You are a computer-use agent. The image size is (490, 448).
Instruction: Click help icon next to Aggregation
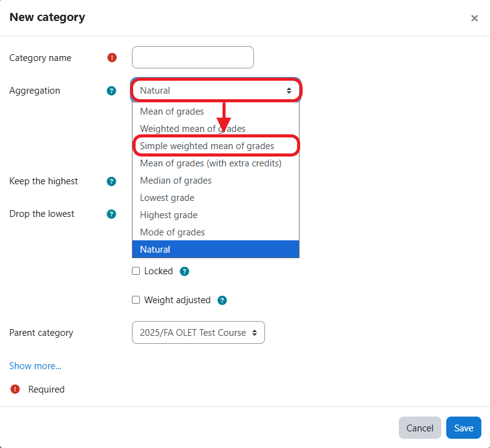[x=112, y=91]
